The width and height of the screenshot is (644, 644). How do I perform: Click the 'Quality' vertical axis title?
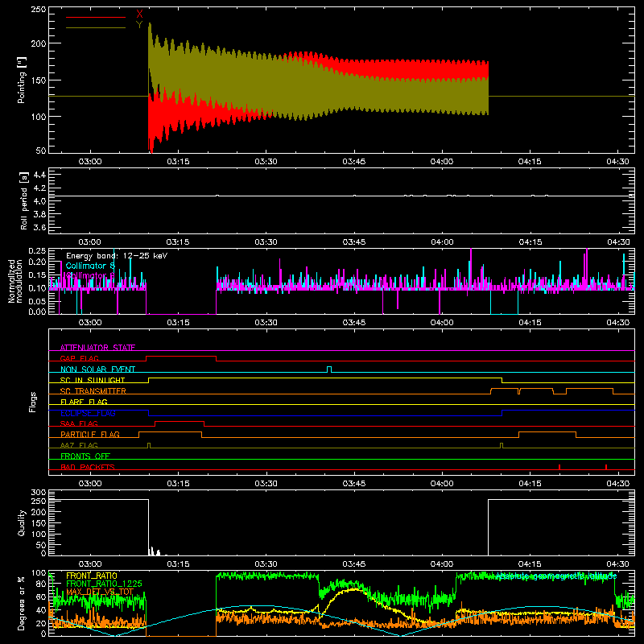(22, 522)
